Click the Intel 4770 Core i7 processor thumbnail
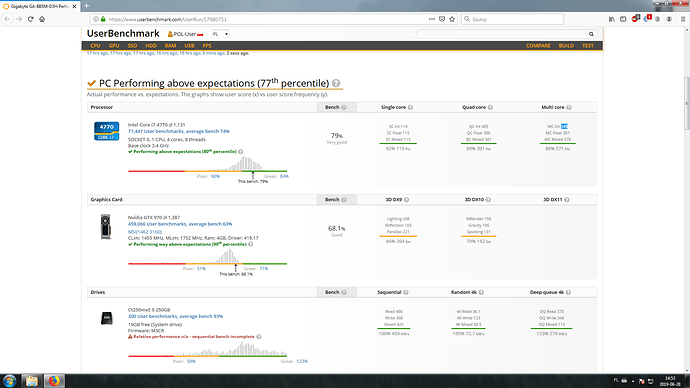690x388 pixels. pyautogui.click(x=106, y=131)
